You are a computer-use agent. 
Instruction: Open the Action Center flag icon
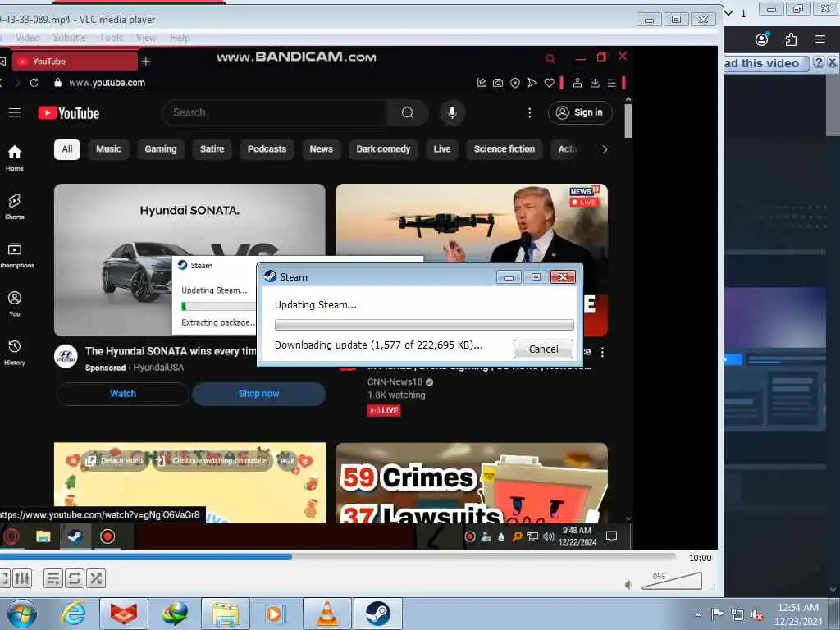click(x=717, y=614)
